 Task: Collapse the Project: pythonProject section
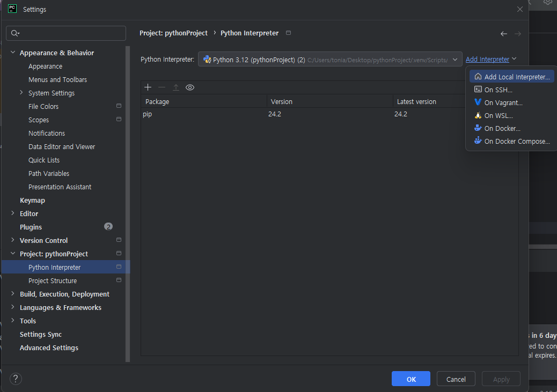tap(13, 254)
